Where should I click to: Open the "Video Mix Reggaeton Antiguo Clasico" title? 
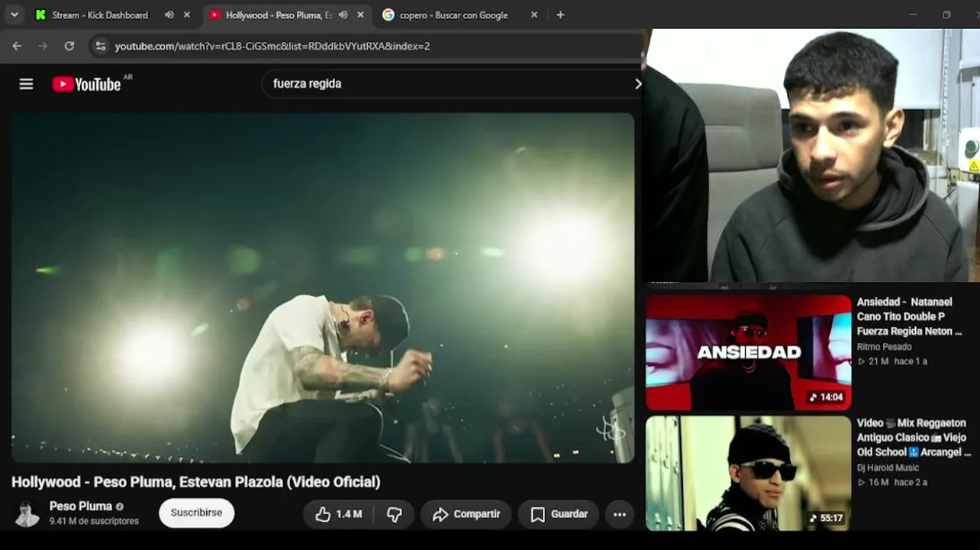click(x=914, y=437)
